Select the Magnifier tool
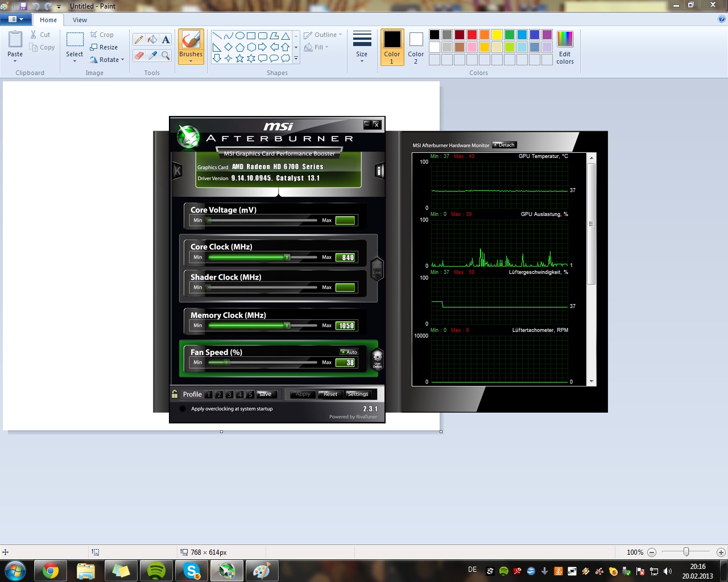The height and width of the screenshot is (582, 728). (166, 55)
